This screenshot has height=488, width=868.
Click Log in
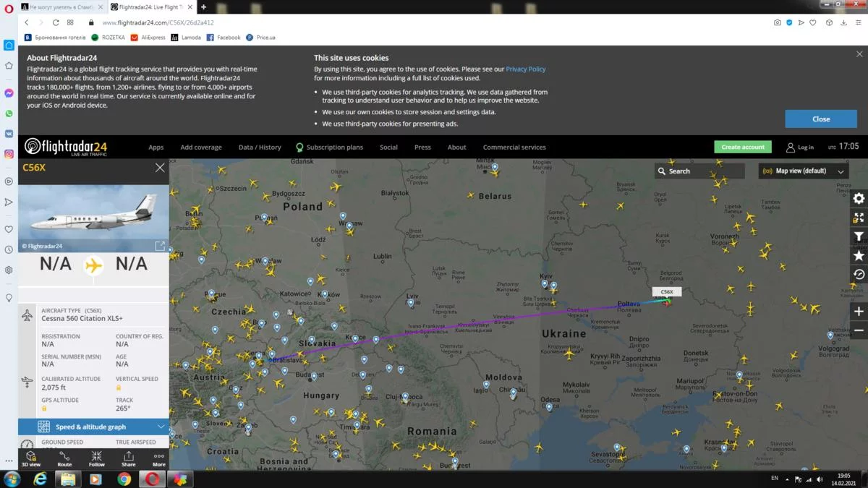coord(800,147)
